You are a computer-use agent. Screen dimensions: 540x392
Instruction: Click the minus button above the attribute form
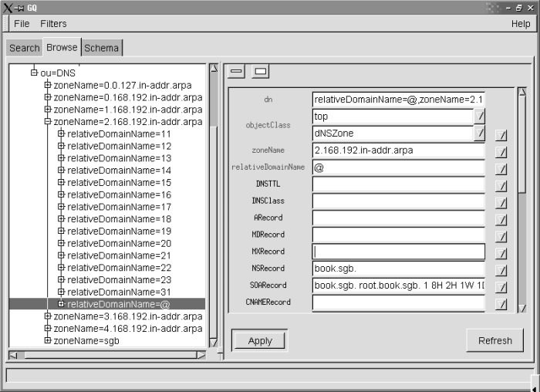(237, 72)
